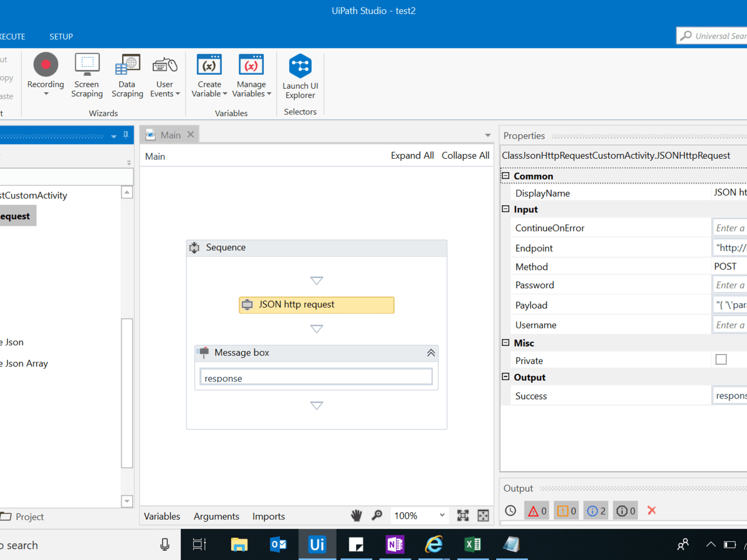Click the Main breadcrumb link
The height and width of the screenshot is (560, 747).
[x=155, y=156]
